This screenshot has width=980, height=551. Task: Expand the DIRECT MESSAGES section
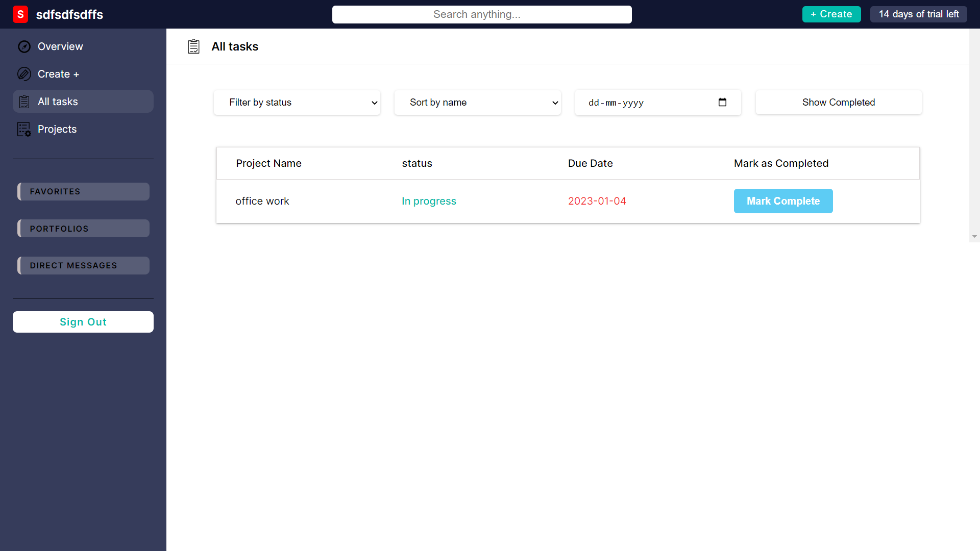(x=83, y=265)
